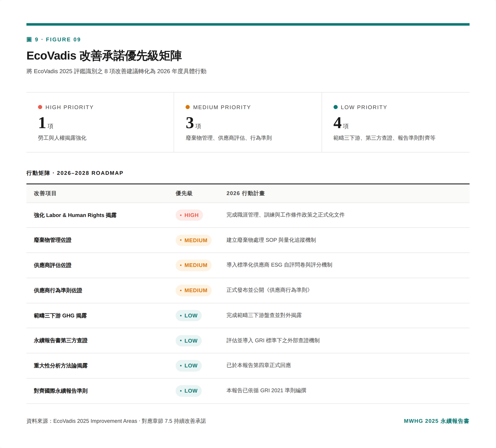Click the 行動矩陣 · 2026–2028 ROADMAP heading
The height and width of the screenshot is (448, 496).
click(x=75, y=173)
